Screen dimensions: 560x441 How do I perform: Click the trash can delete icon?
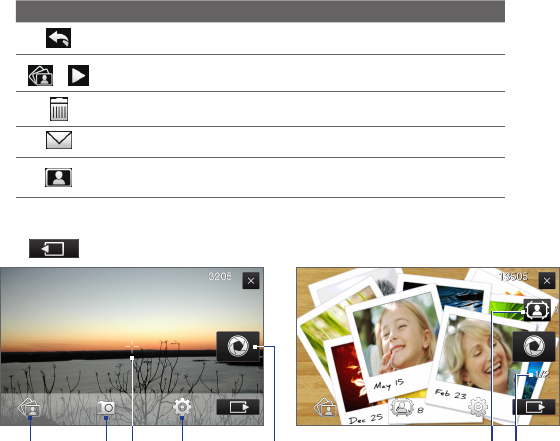pos(59,109)
